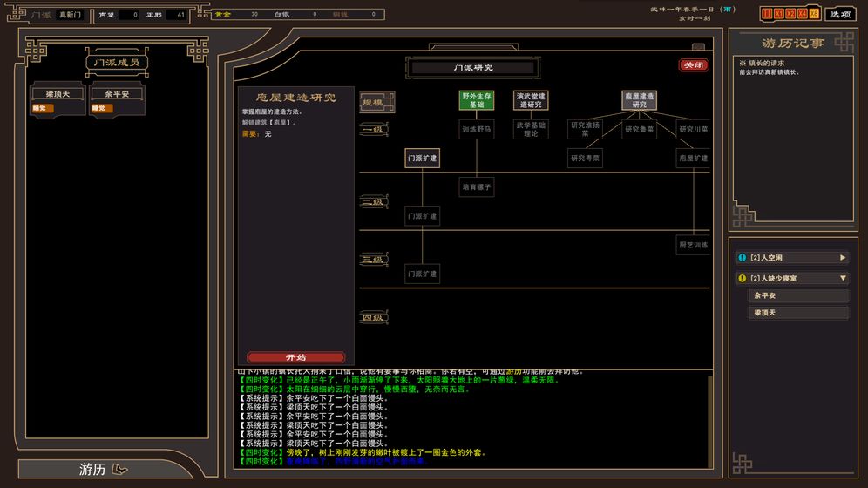This screenshot has height=488, width=868.
Task: Click the 开始 button to start research
Action: [296, 357]
